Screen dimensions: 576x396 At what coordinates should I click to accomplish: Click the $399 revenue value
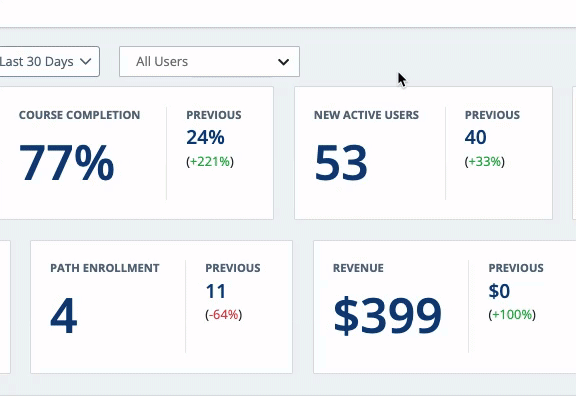point(388,316)
